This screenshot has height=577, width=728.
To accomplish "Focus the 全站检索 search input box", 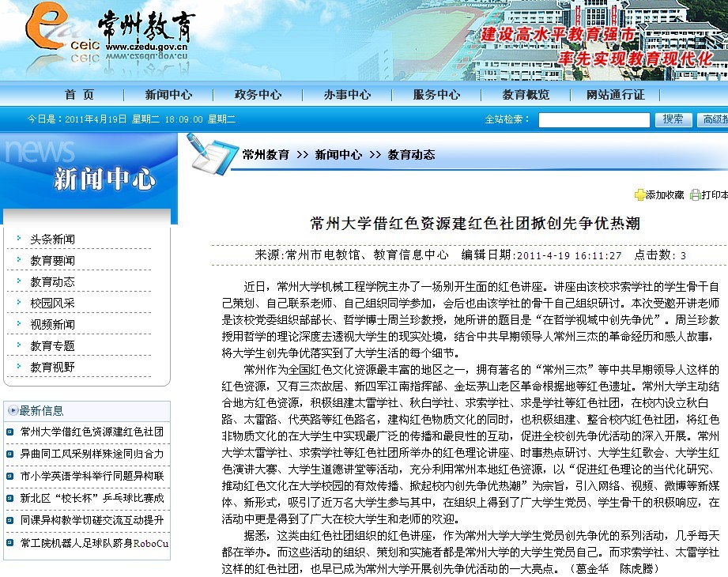I will pos(594,120).
